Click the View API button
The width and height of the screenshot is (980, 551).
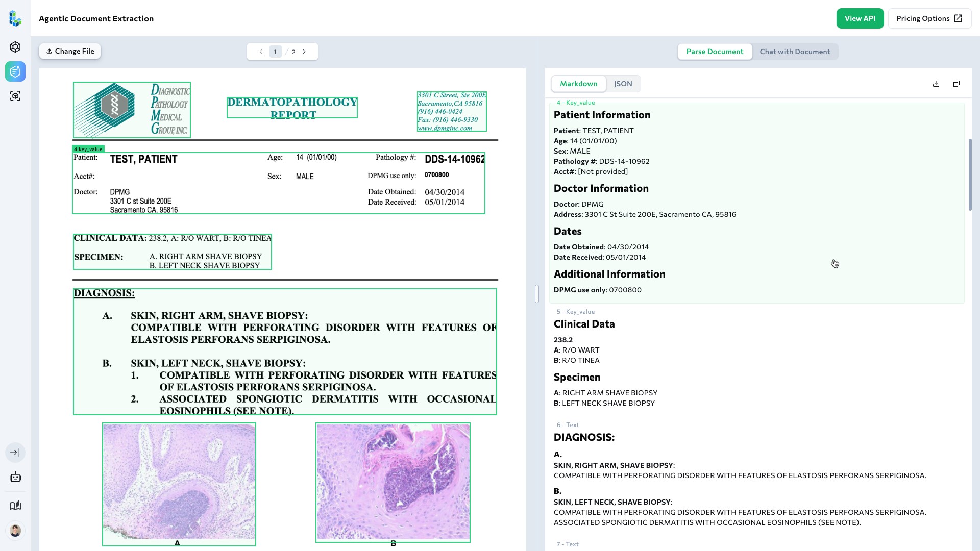pos(860,18)
